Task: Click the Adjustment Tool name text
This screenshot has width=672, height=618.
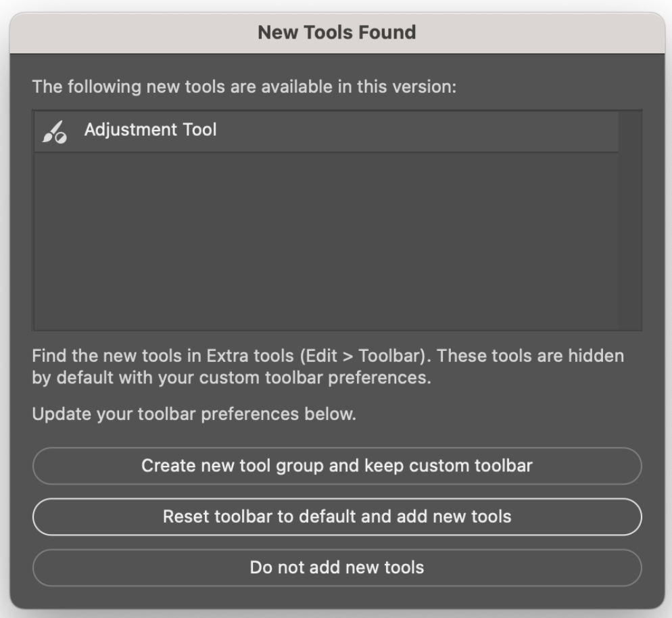Action: (150, 130)
